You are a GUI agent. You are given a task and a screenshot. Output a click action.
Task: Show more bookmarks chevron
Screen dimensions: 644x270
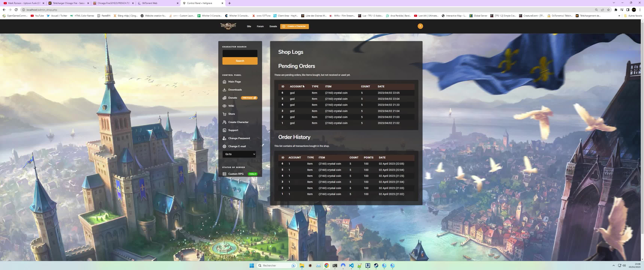(x=619, y=16)
